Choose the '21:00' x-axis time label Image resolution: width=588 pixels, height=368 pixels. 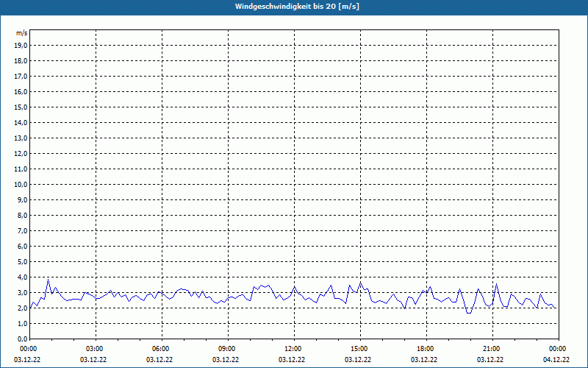click(492, 349)
